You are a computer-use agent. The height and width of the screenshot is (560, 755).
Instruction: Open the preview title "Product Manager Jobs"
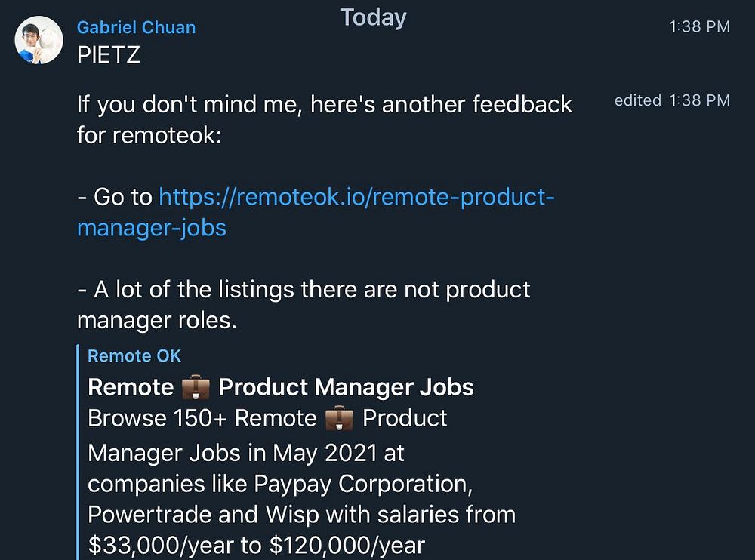[x=346, y=387]
